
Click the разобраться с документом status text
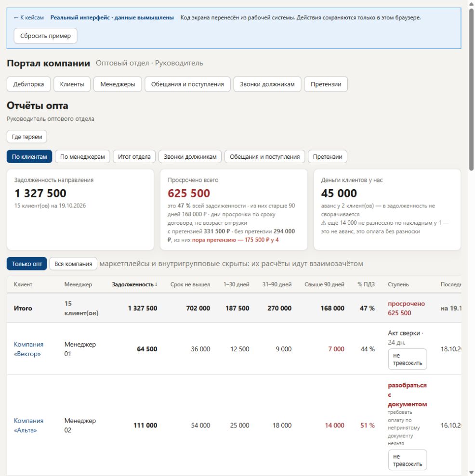(407, 395)
